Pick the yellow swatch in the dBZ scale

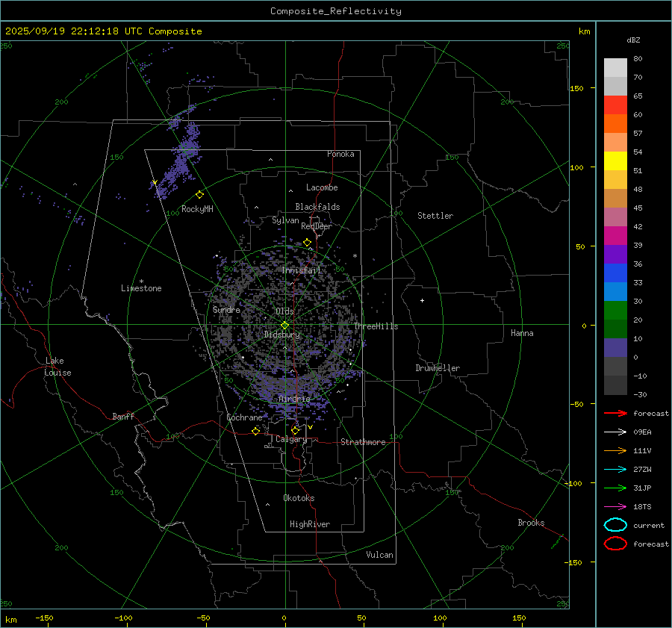point(615,161)
